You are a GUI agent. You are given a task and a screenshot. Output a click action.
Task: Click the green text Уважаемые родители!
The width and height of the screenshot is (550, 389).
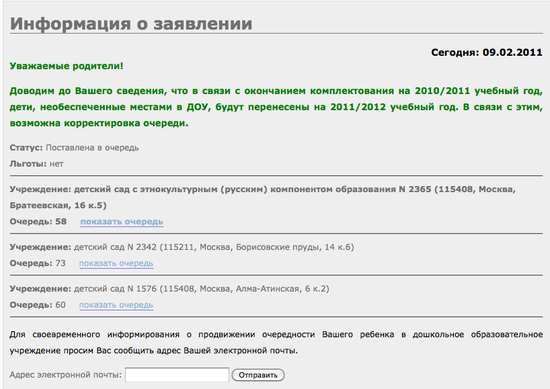pyautogui.click(x=66, y=66)
